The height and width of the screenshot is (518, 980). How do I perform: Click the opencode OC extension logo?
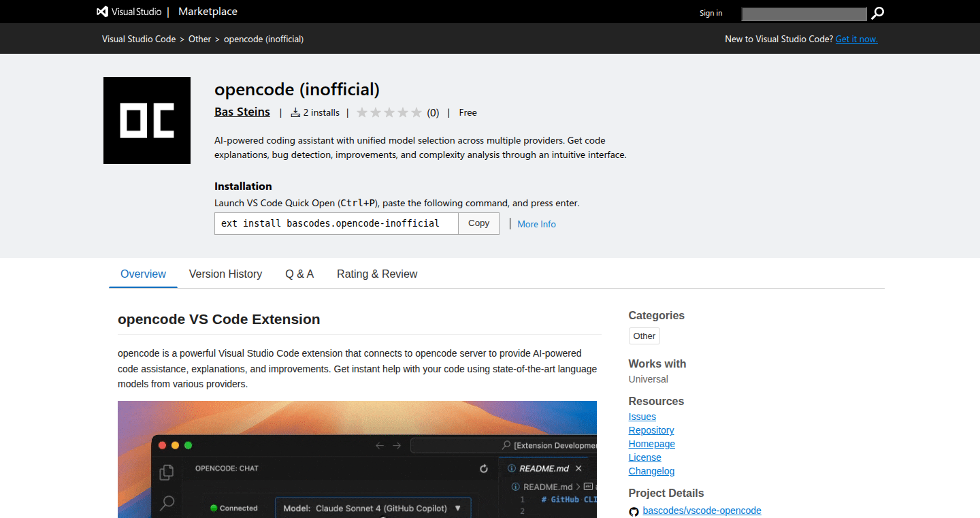coord(147,120)
